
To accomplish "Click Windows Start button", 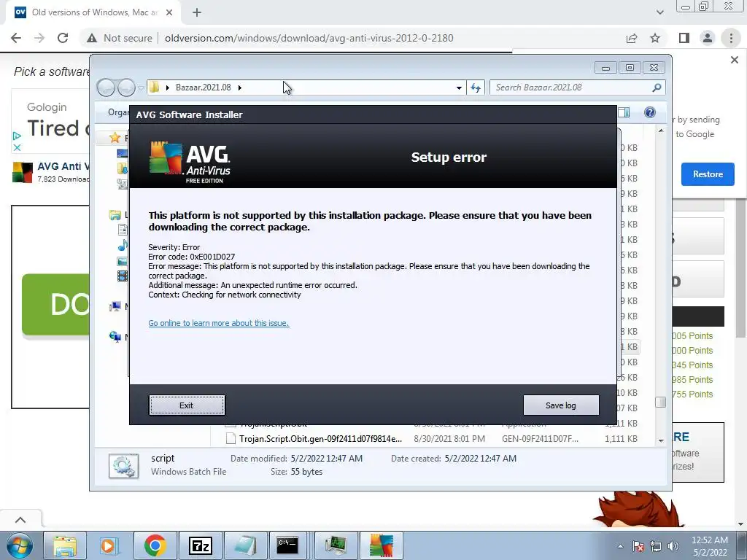I will [19, 545].
